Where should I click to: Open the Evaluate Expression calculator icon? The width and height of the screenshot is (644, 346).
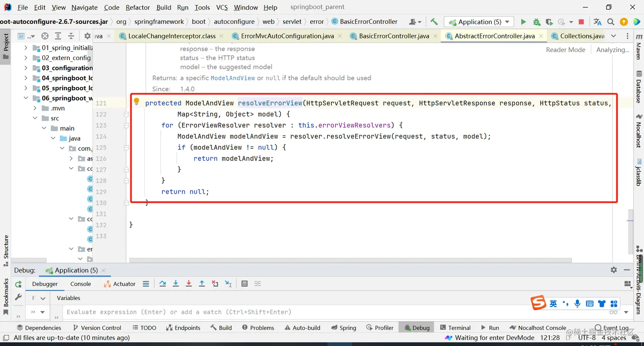[x=244, y=284]
